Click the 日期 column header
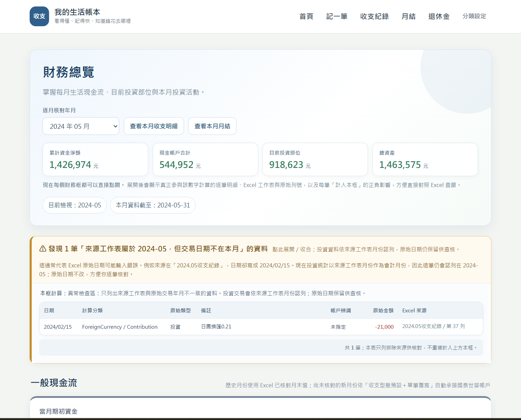 tap(49, 310)
